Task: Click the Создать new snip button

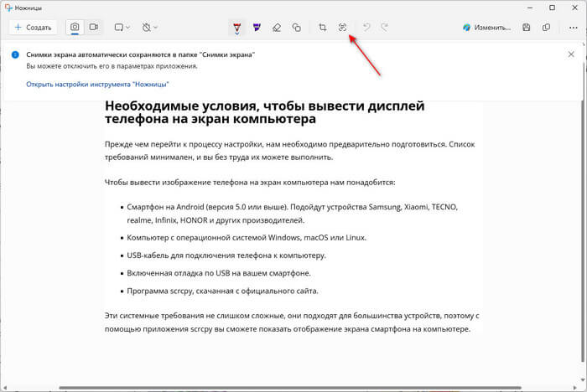Action: [34, 28]
